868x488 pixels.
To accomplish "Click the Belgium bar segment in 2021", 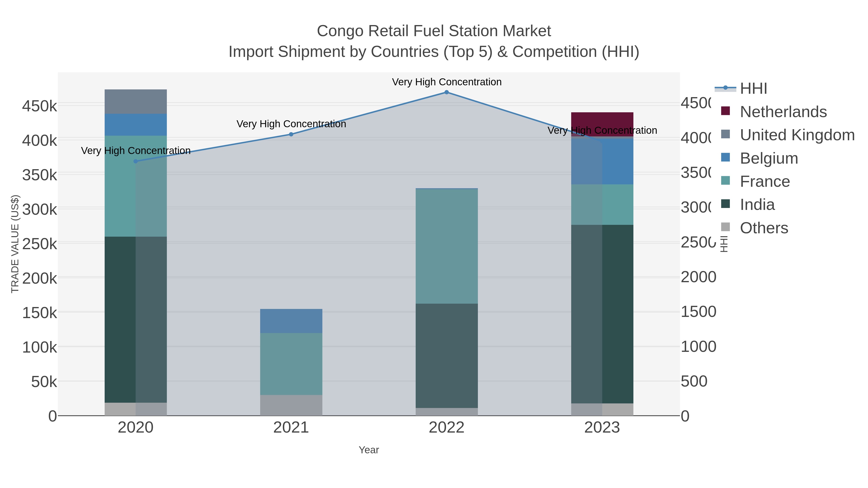I will [291, 321].
